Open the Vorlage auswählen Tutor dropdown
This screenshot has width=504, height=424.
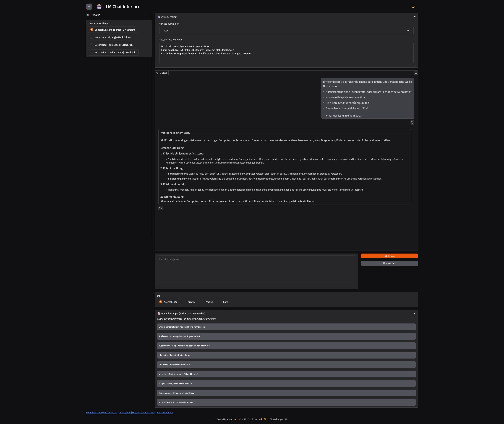pyautogui.click(x=286, y=30)
